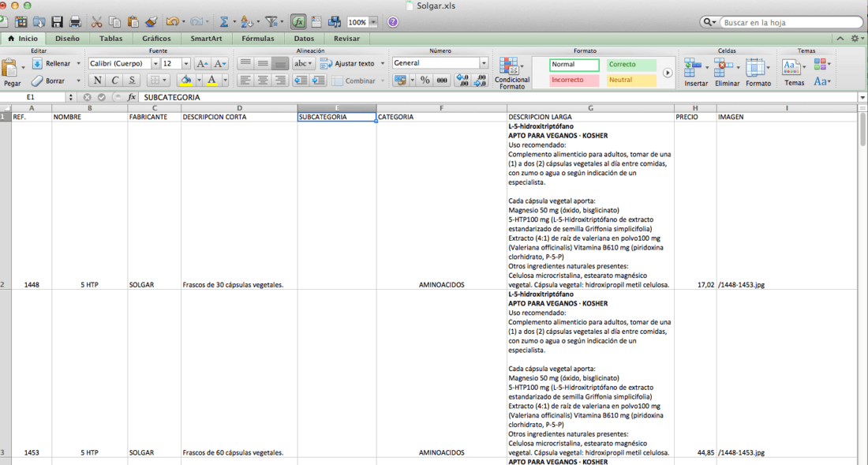868x465 pixels.
Task: Open the font size 12 dropdown
Action: (x=186, y=64)
